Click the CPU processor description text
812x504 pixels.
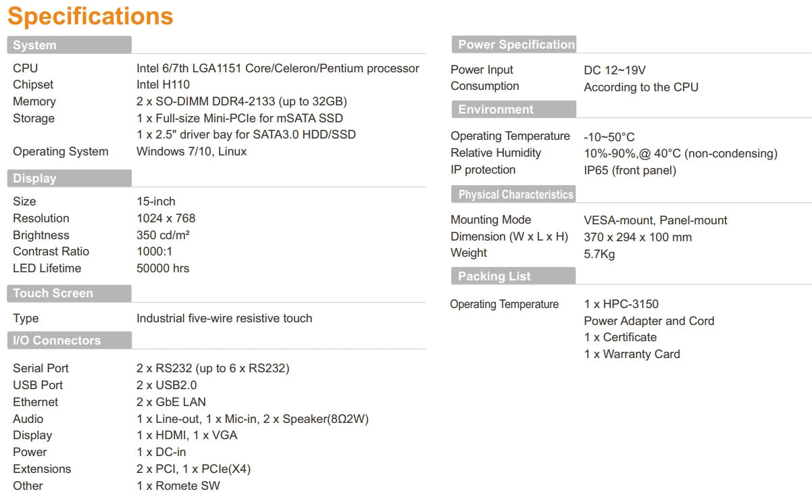[278, 68]
